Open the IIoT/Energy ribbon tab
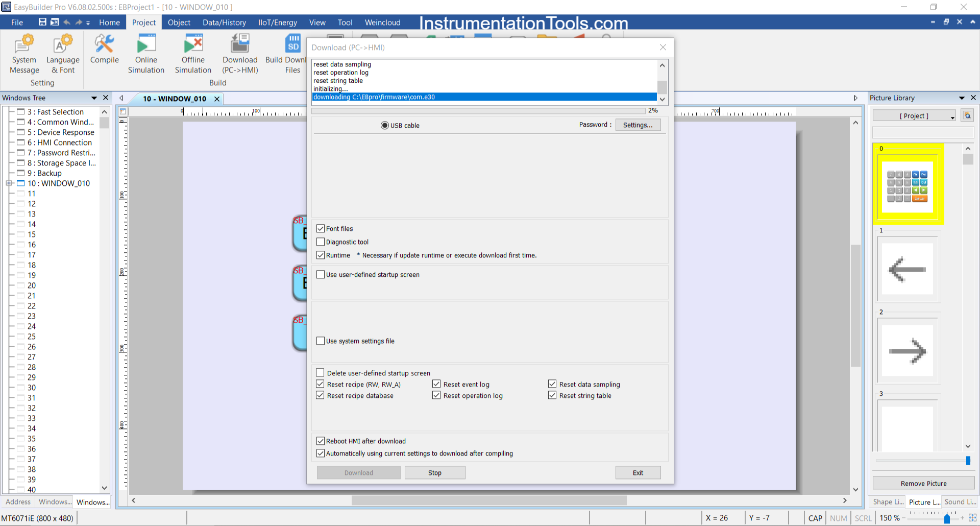This screenshot has width=980, height=526. 277,22
